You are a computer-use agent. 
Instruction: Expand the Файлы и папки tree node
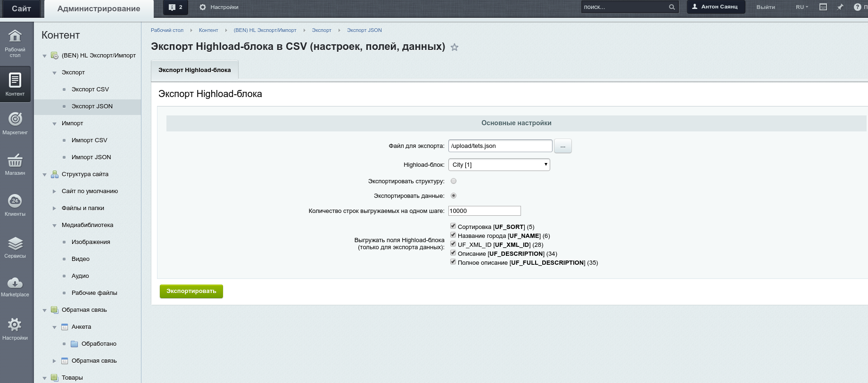(x=54, y=208)
